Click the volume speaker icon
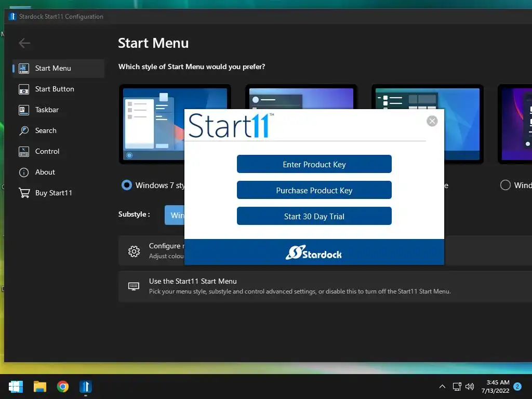The height and width of the screenshot is (399, 532). (470, 387)
